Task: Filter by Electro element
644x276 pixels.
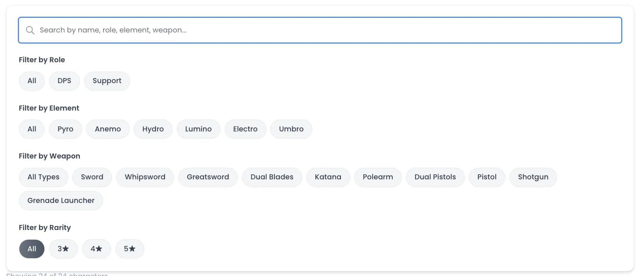Action: (x=245, y=129)
